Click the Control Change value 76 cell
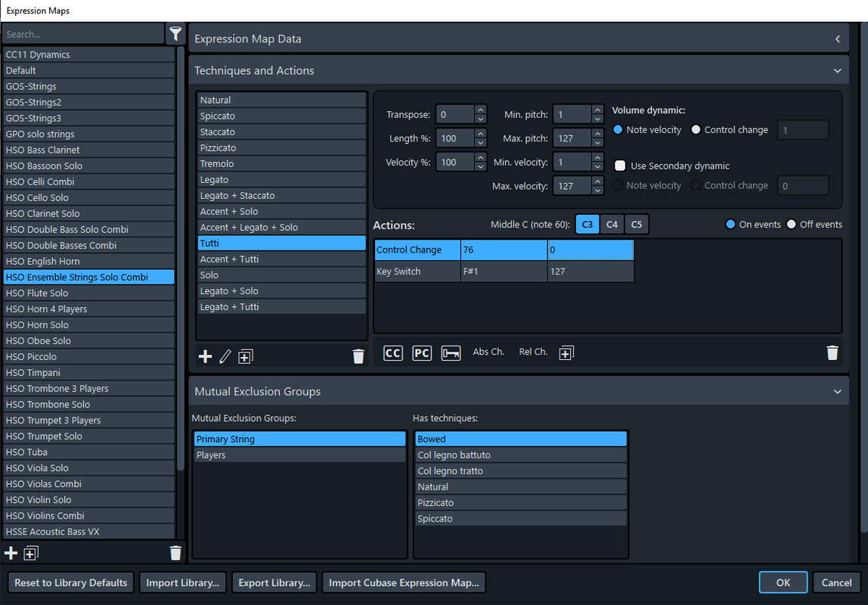 [x=504, y=250]
